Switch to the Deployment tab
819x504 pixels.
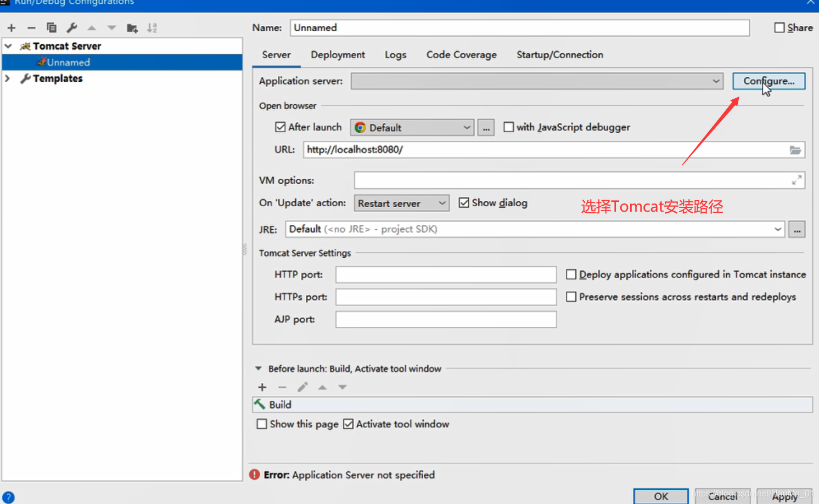pos(338,55)
